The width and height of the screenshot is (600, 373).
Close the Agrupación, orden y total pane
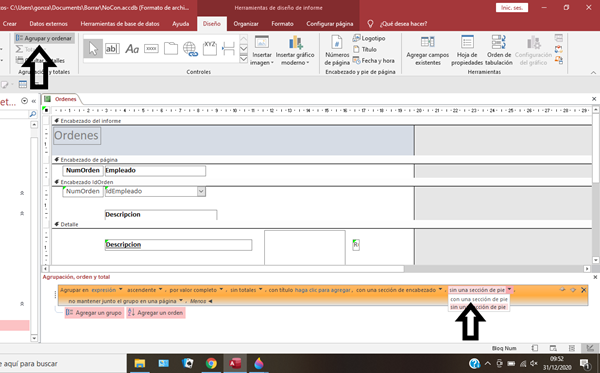595,277
